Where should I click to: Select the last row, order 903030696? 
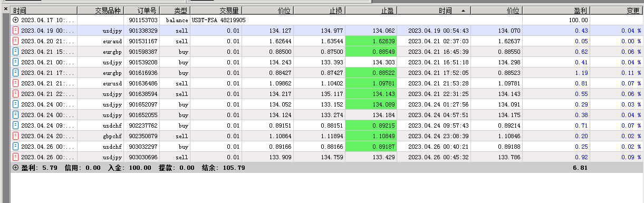tap(327, 157)
